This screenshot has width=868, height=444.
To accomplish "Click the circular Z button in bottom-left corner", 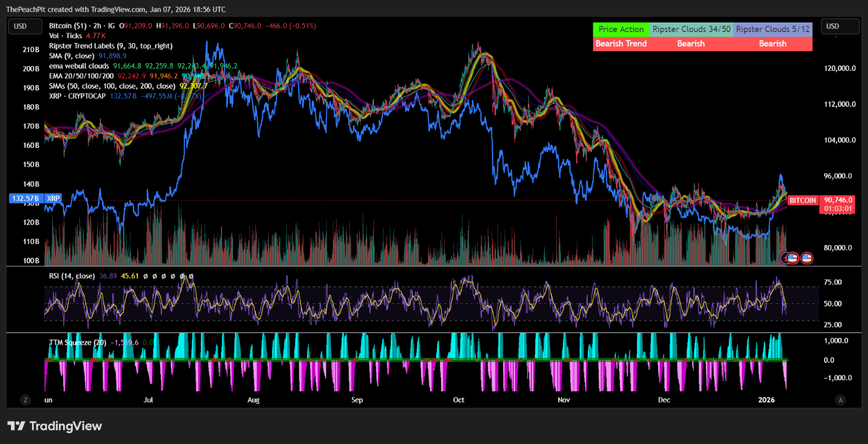I will click(25, 400).
